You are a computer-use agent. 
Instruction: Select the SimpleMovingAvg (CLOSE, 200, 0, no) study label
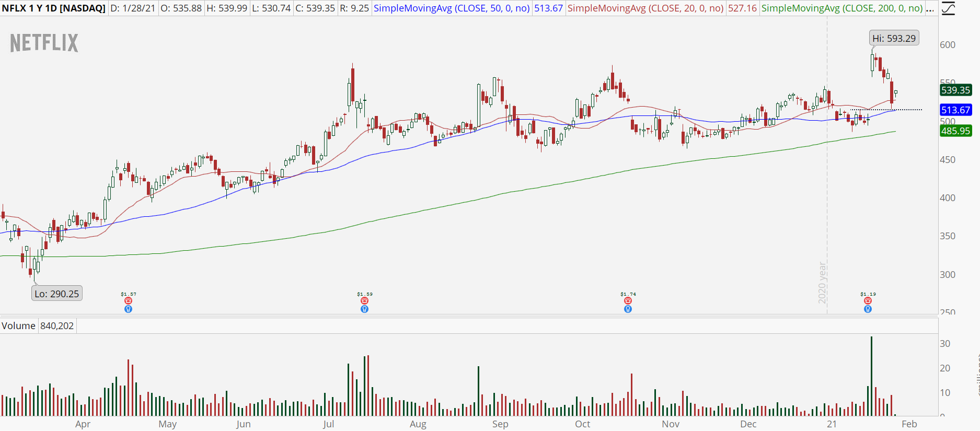tap(842, 8)
